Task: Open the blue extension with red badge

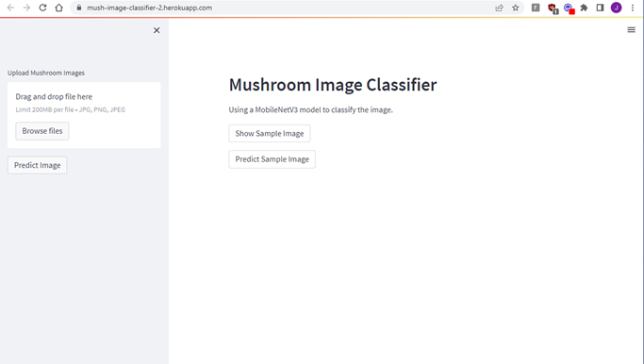Action: click(569, 8)
